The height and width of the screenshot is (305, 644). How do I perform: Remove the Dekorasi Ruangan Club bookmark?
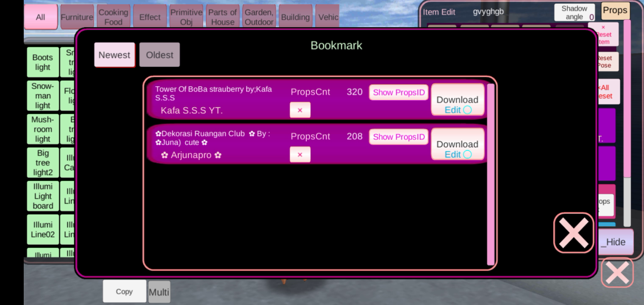pyautogui.click(x=300, y=155)
